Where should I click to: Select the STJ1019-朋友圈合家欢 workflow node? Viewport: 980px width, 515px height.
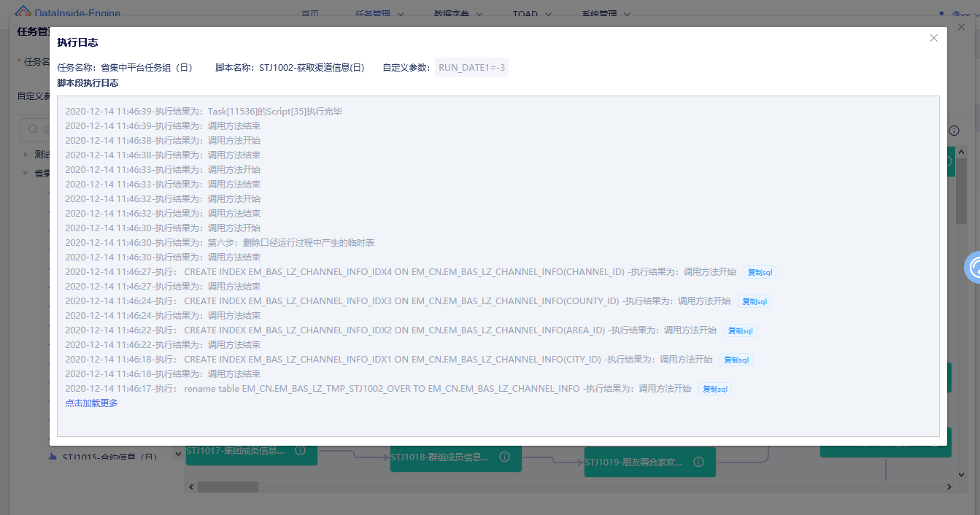pyautogui.click(x=650, y=462)
